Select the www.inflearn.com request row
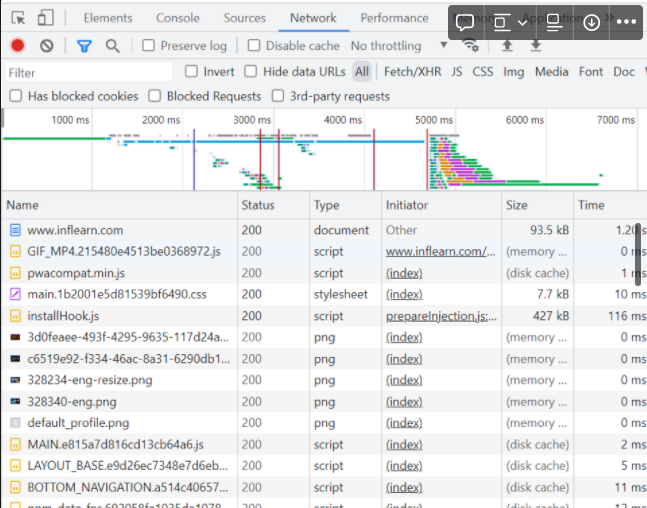Viewport: 647px width, 508px height. click(x=324, y=230)
